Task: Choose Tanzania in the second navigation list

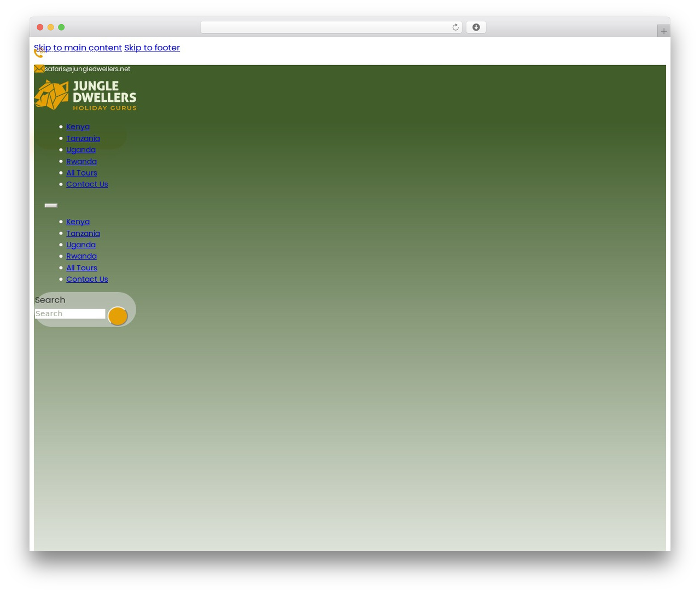Action: (x=83, y=234)
